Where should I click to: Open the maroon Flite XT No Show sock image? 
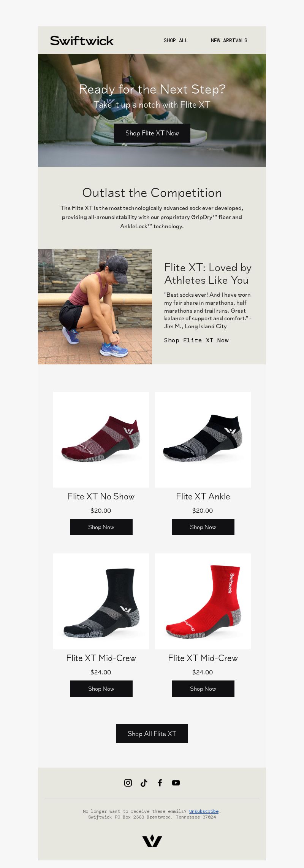click(101, 440)
